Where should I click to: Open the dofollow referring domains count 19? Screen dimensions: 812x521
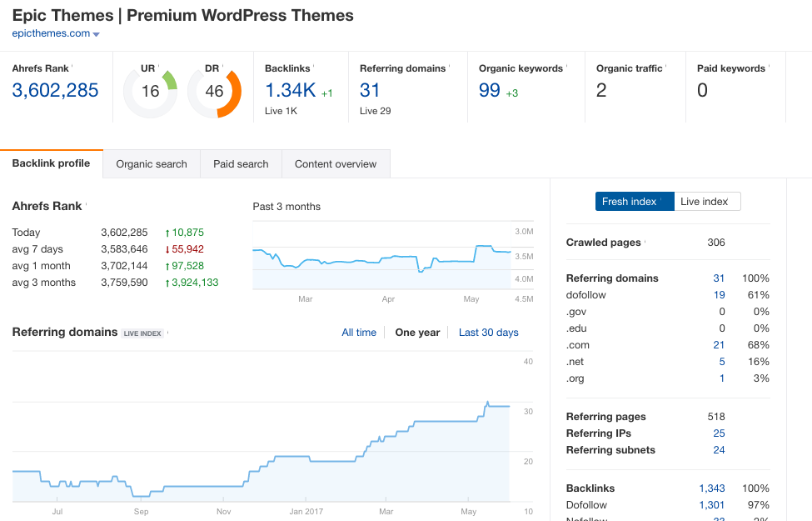[719, 294]
